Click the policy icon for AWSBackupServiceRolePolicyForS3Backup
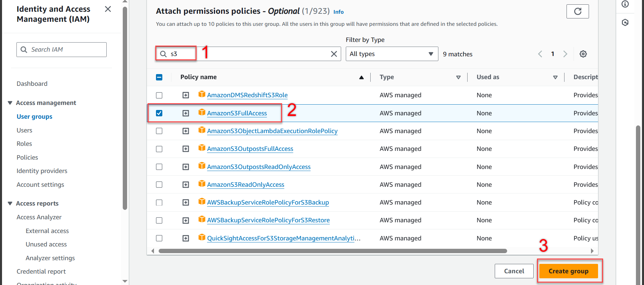 (x=202, y=201)
